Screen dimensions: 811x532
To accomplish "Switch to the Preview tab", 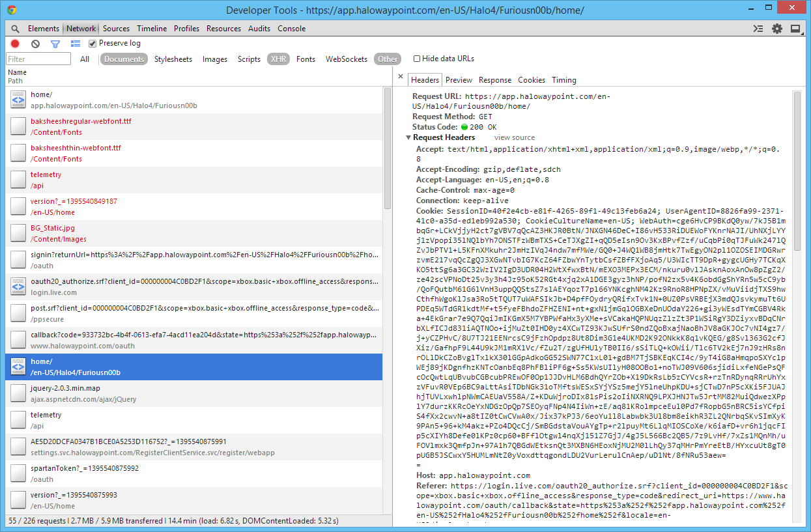I will pos(459,80).
